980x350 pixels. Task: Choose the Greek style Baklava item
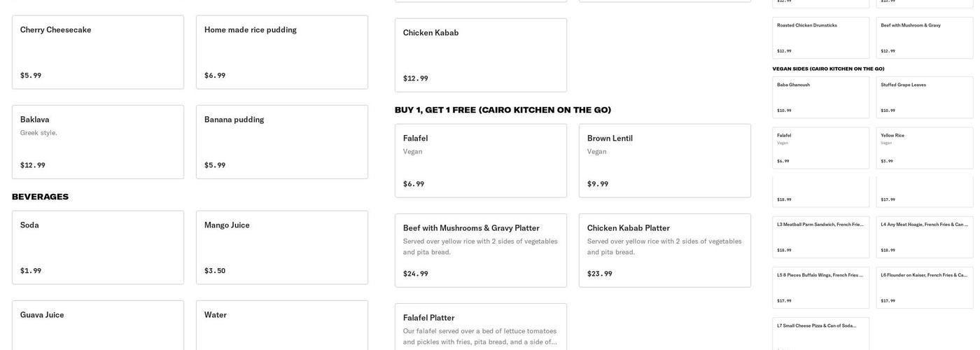98,142
